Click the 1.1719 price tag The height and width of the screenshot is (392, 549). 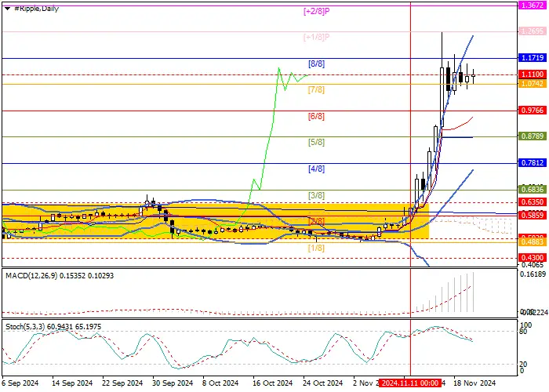(533, 58)
